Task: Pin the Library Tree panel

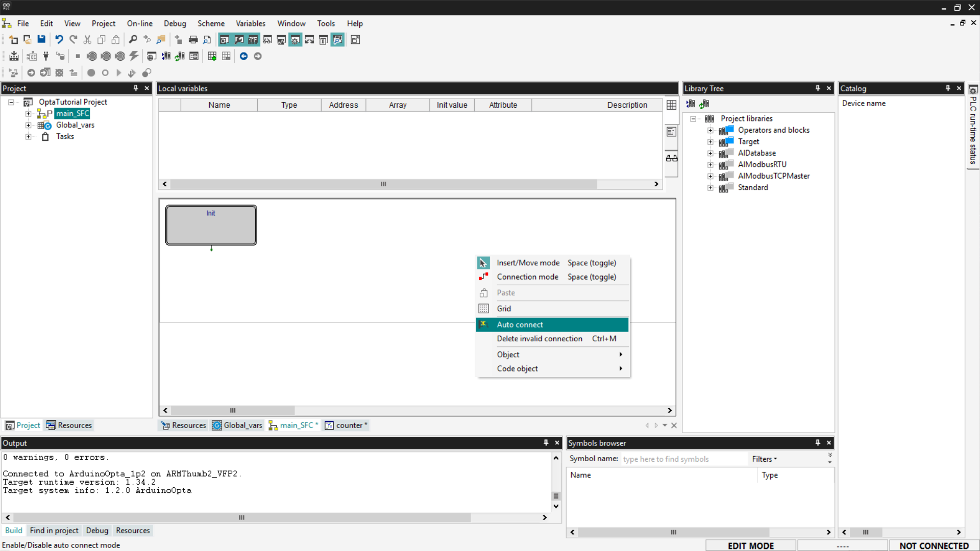Action: [x=817, y=88]
